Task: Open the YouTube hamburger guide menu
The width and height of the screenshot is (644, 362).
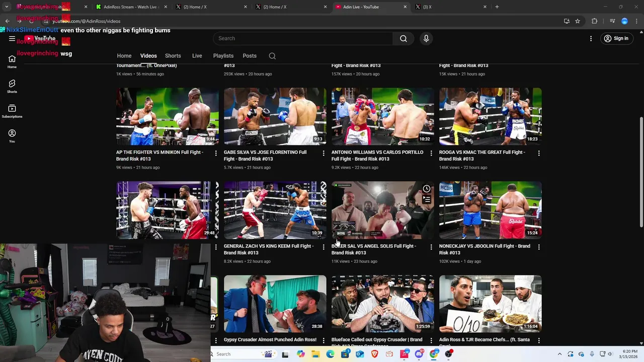Action: 12,38
